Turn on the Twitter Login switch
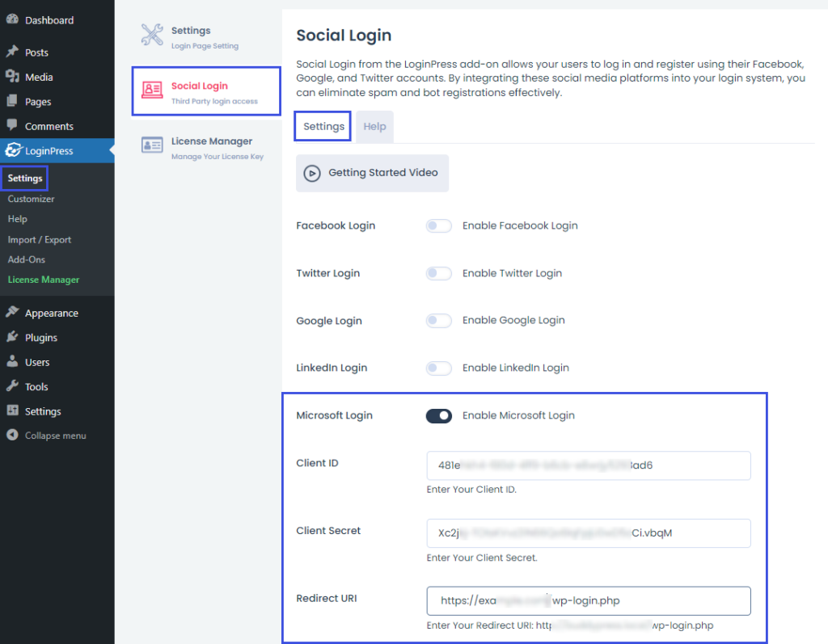Viewport: 828px width, 644px height. pyautogui.click(x=439, y=273)
